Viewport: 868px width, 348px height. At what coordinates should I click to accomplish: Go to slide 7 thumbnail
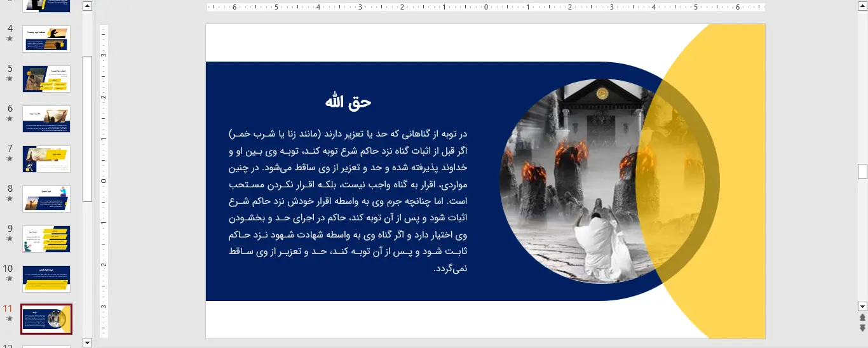[46, 159]
